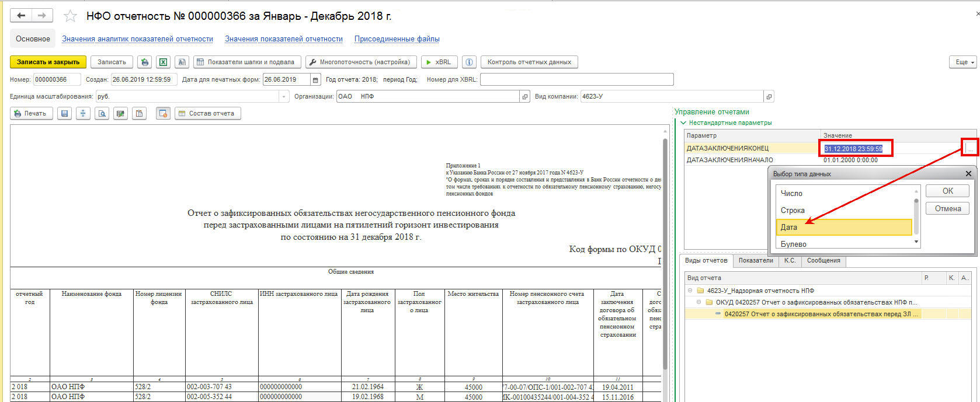The height and width of the screenshot is (402, 980).
Task: Toggle the highlighted report panel button
Action: coord(163,114)
